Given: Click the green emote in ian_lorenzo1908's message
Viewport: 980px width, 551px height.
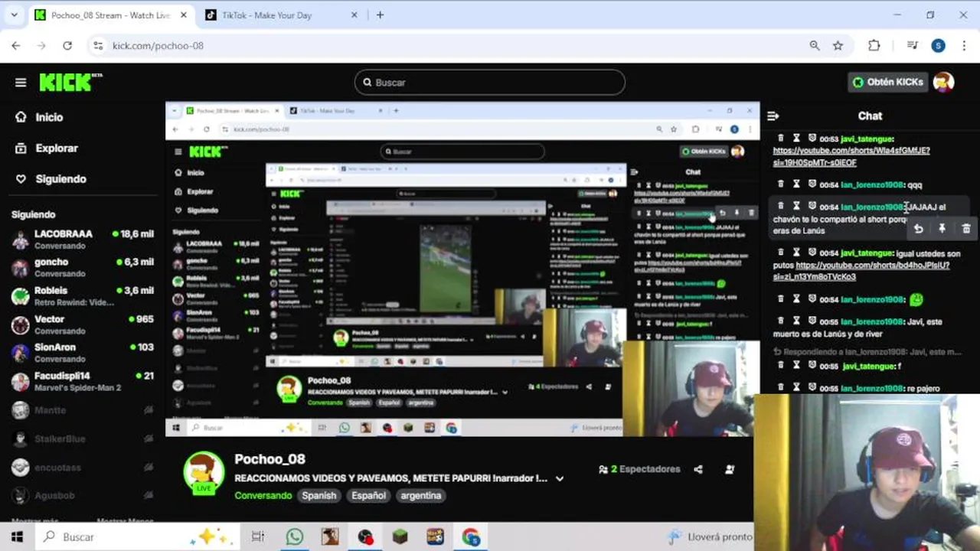Looking at the screenshot, I should (916, 299).
